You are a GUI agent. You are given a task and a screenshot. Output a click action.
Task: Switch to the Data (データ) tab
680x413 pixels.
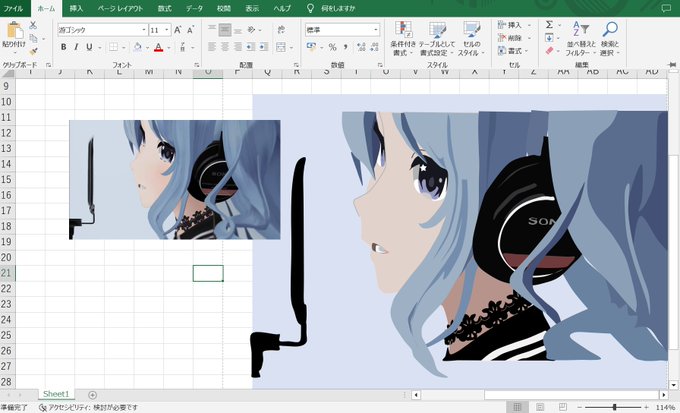(x=194, y=8)
